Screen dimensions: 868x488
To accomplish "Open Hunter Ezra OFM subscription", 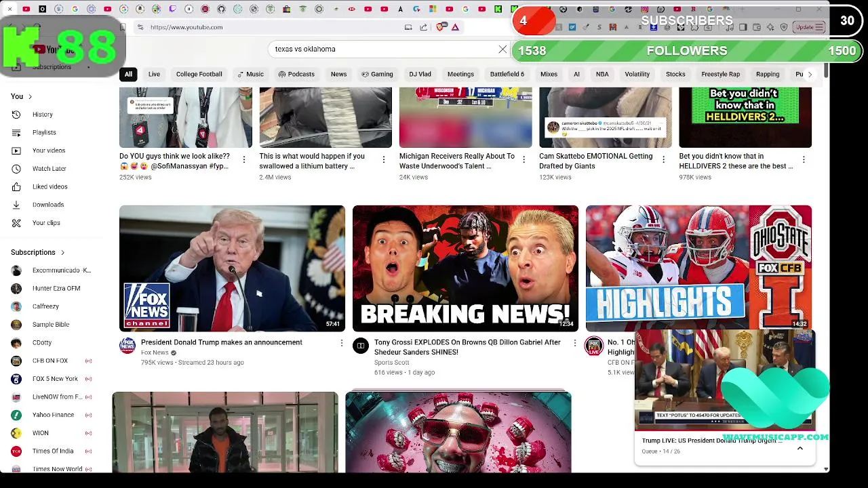I will coord(52,288).
